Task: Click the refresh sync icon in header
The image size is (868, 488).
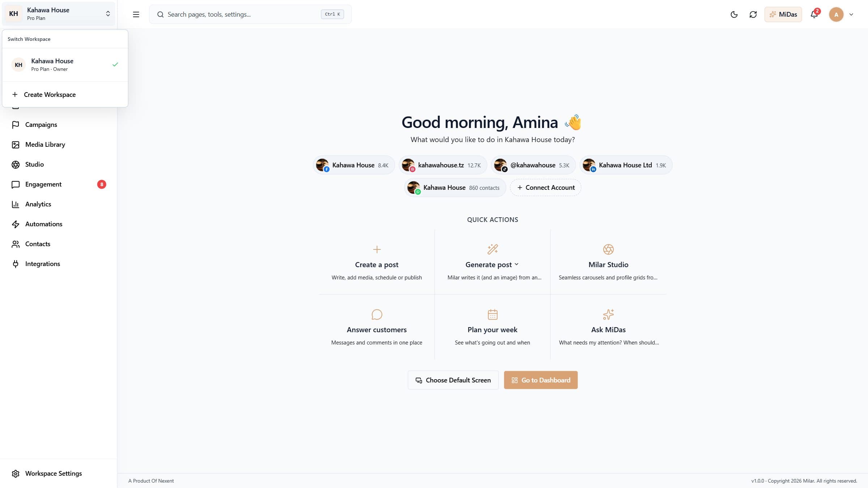Action: click(x=753, y=14)
